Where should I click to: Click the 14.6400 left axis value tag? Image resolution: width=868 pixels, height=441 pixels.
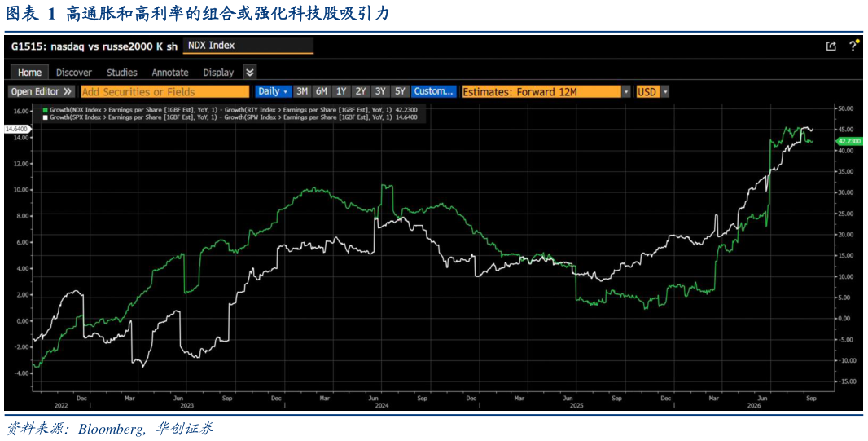click(16, 129)
